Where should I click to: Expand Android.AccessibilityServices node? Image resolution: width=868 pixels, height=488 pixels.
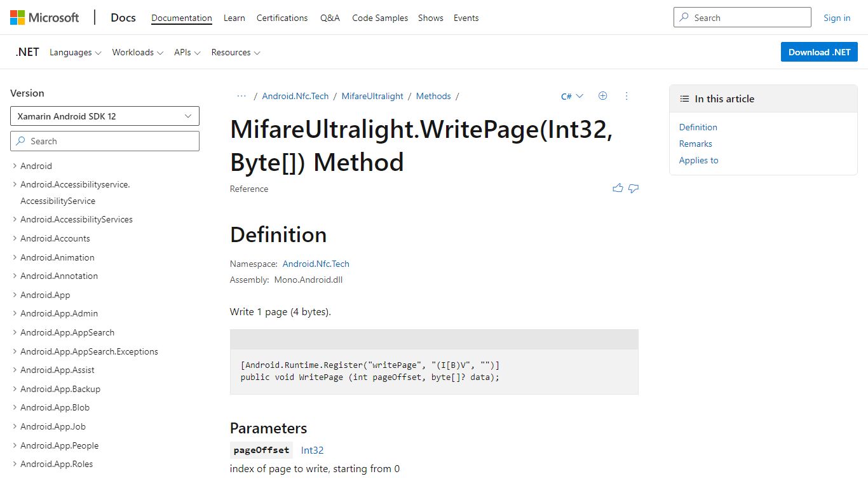pyautogui.click(x=15, y=219)
